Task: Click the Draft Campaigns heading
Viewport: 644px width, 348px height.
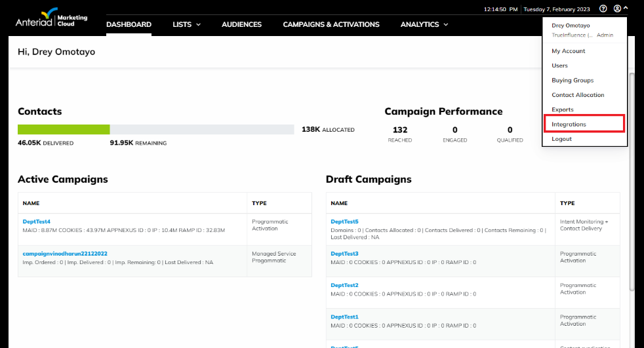Action: click(369, 180)
